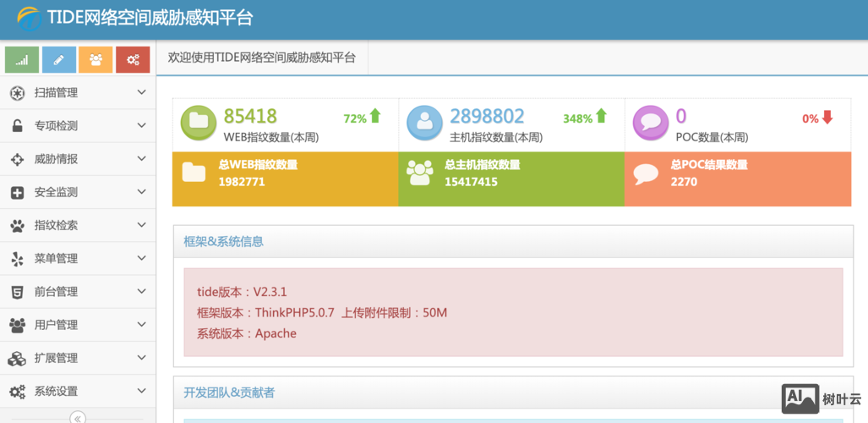Click the 85418 WEB fingerprint count
The width and height of the screenshot is (868, 423).
tap(250, 116)
